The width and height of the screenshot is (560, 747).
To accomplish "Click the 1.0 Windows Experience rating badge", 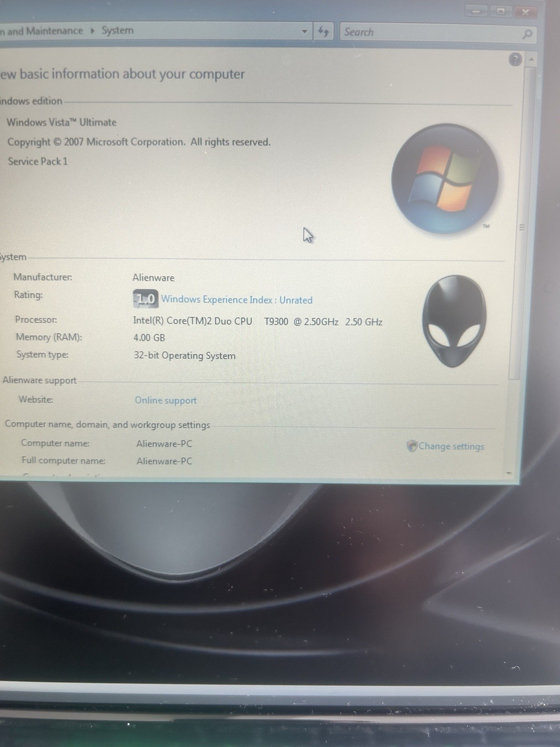I will 146,299.
